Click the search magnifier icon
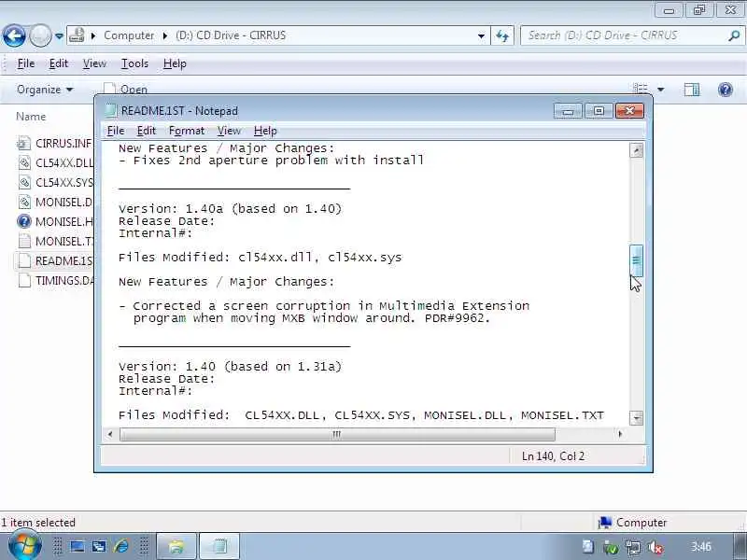Image resolution: width=747 pixels, height=560 pixels. point(734,35)
